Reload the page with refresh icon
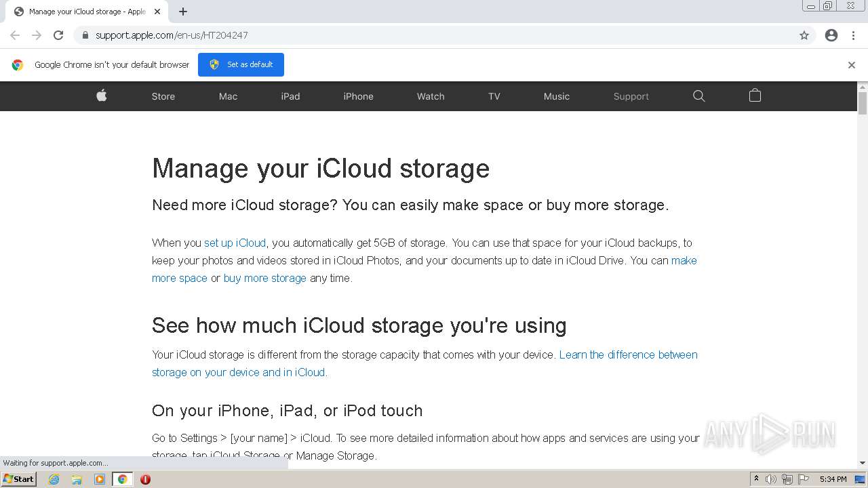The image size is (868, 488). click(58, 35)
